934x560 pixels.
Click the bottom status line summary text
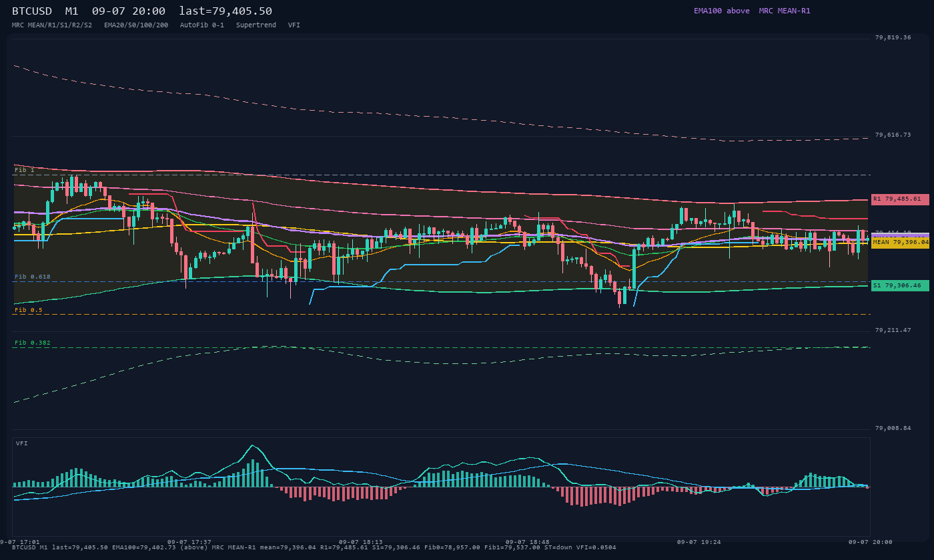pyautogui.click(x=314, y=547)
